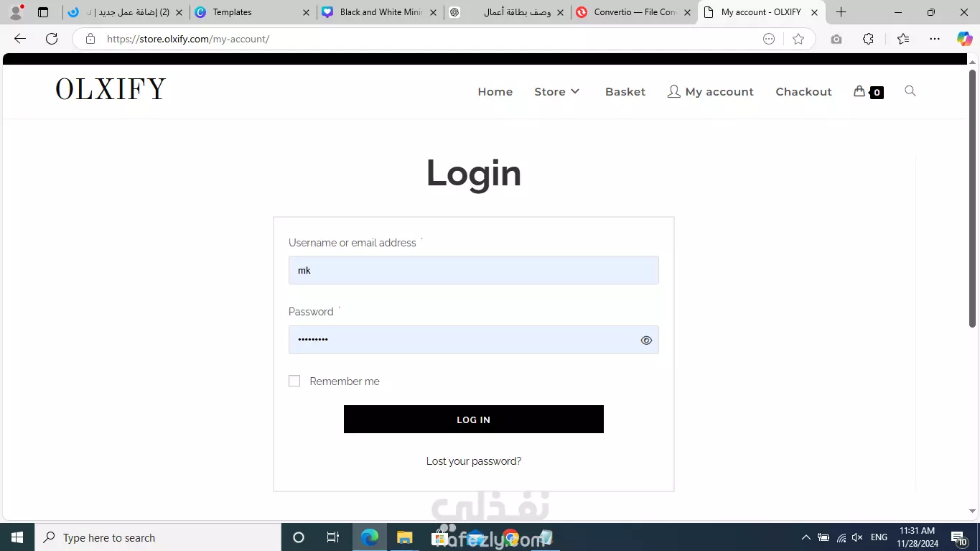This screenshot has width=980, height=551.
Task: Open the Chackout menu item
Action: pos(803,92)
